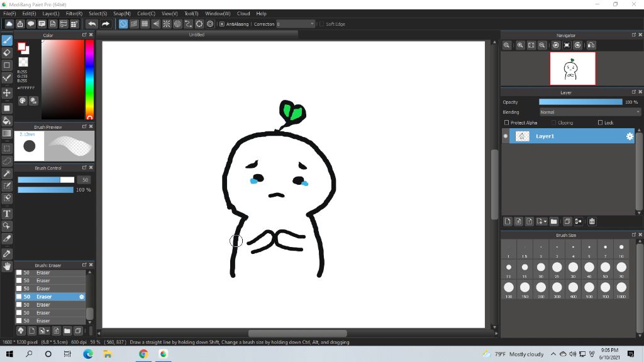The width and height of the screenshot is (644, 362).
Task: Select the Move tool
Action: (x=7, y=93)
